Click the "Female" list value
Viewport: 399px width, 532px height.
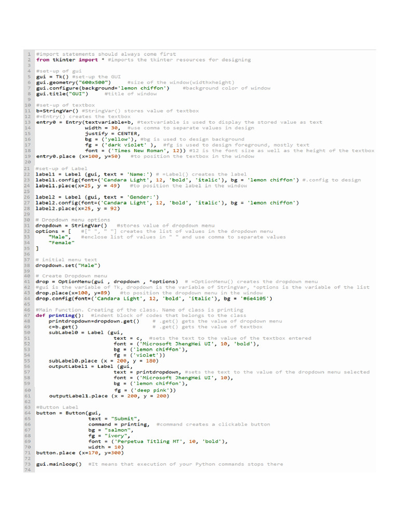click(61, 243)
